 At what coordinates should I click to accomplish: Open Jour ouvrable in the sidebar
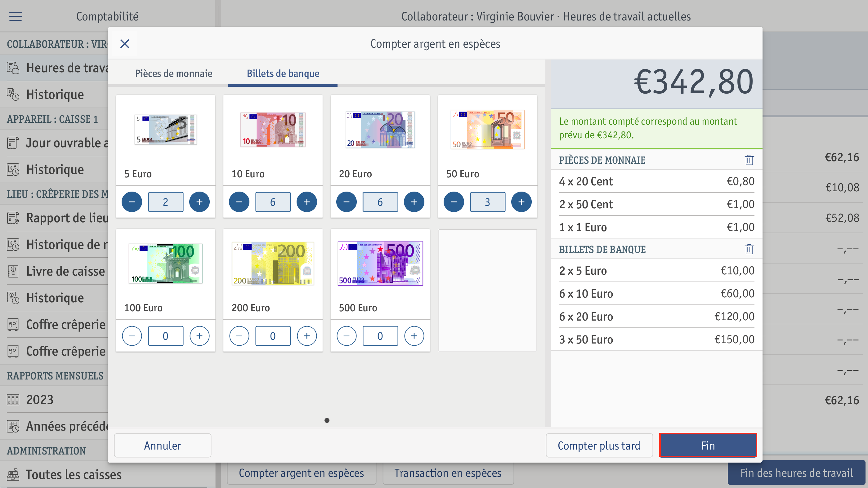[x=54, y=143]
